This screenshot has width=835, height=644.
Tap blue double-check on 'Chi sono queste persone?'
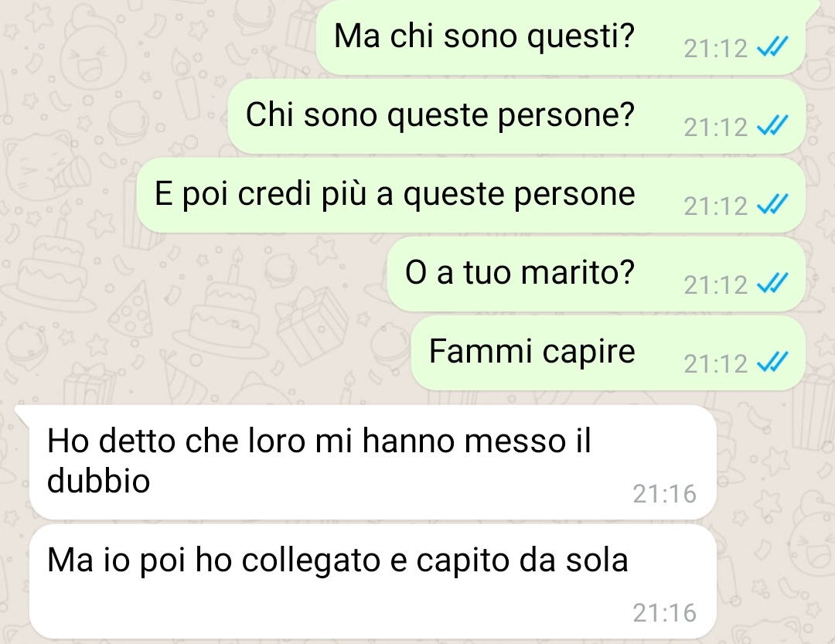click(x=772, y=127)
